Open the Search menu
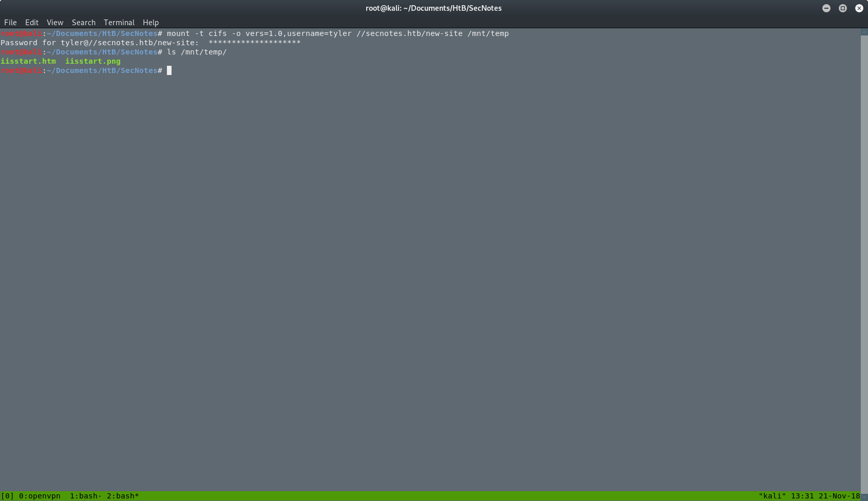Image resolution: width=868 pixels, height=501 pixels. 84,23
